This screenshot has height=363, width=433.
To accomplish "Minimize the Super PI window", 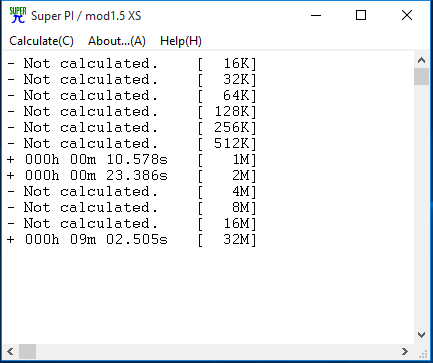I will (x=316, y=15).
